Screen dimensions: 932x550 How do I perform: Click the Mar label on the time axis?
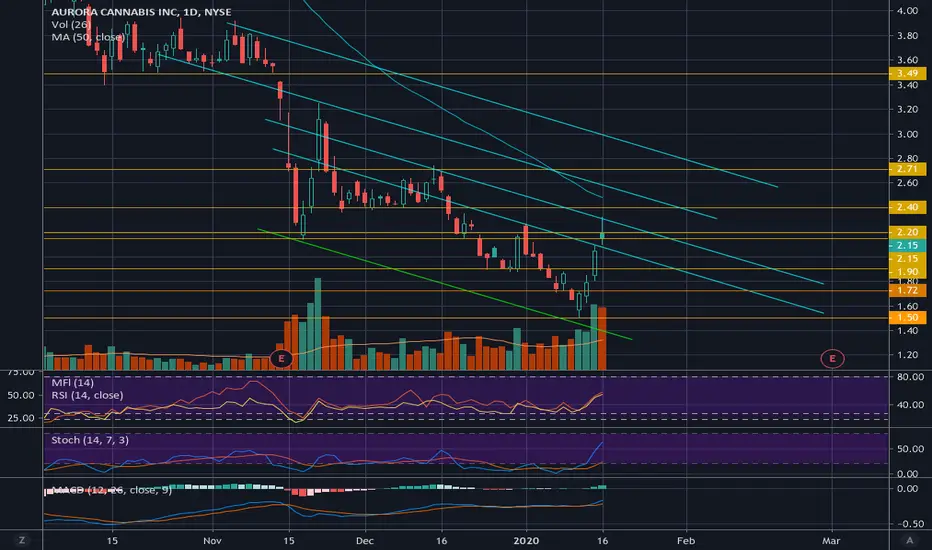[831, 540]
